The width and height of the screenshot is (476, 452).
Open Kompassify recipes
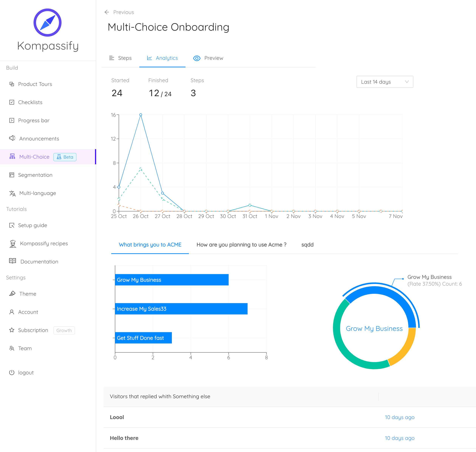coord(44,243)
